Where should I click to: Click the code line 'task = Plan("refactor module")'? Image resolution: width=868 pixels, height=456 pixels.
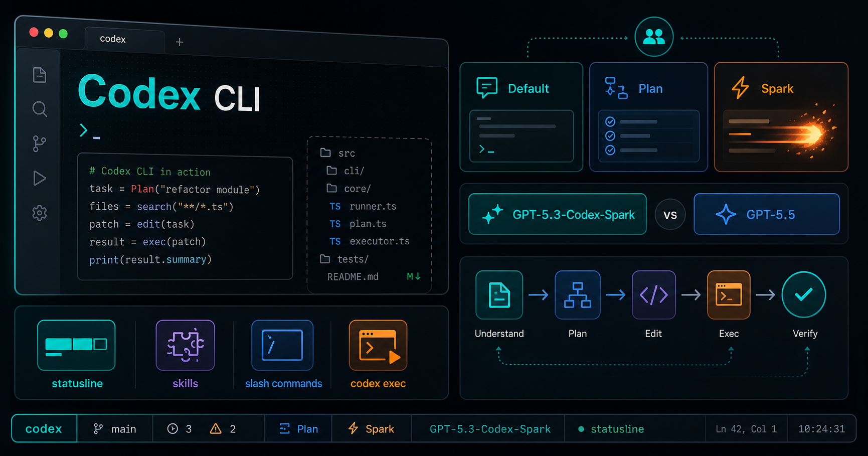tap(175, 189)
